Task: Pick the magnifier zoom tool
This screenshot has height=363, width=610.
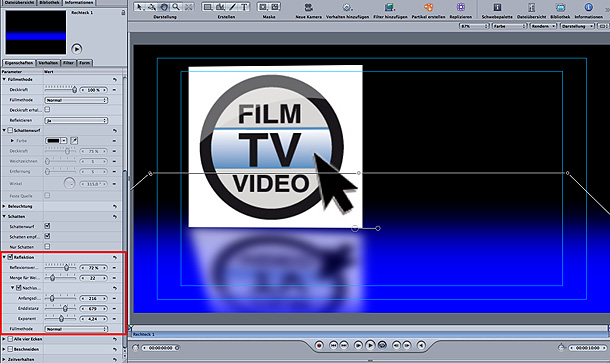Action: (176, 7)
